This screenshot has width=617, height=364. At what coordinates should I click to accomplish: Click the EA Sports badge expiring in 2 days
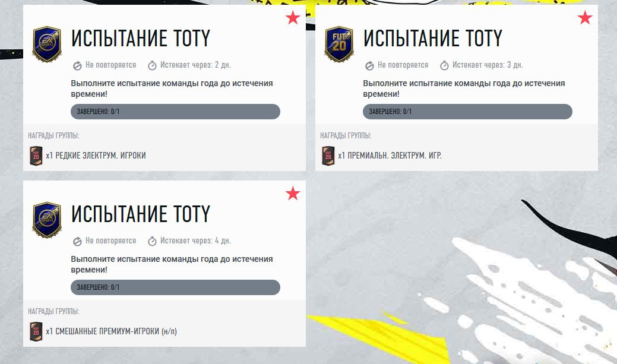(x=47, y=44)
